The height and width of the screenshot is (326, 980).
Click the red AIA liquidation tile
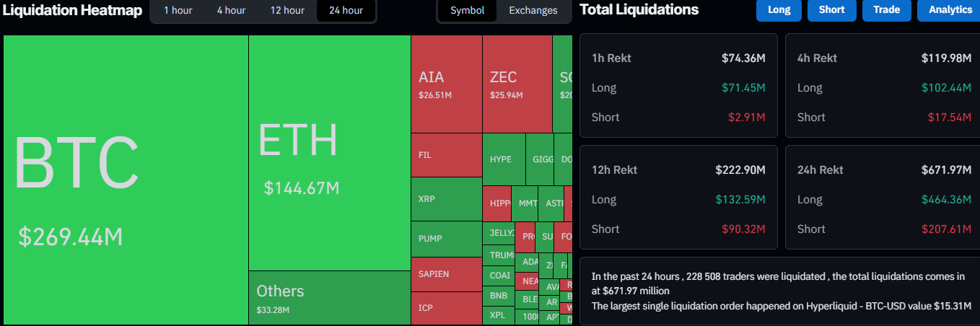tap(446, 84)
